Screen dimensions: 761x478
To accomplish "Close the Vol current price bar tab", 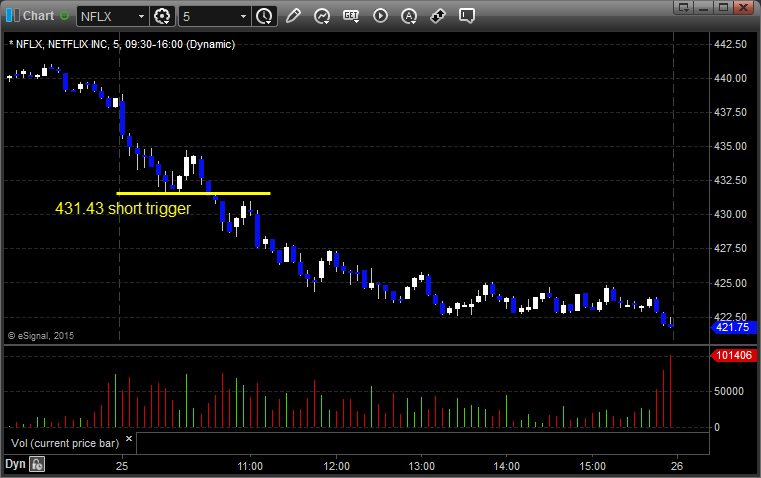I will pos(129,439).
